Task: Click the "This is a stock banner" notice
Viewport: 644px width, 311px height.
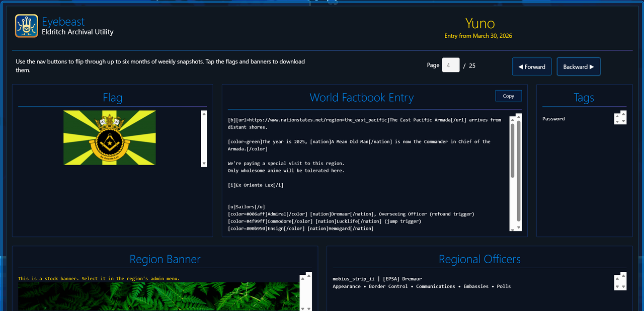Action: click(x=99, y=278)
